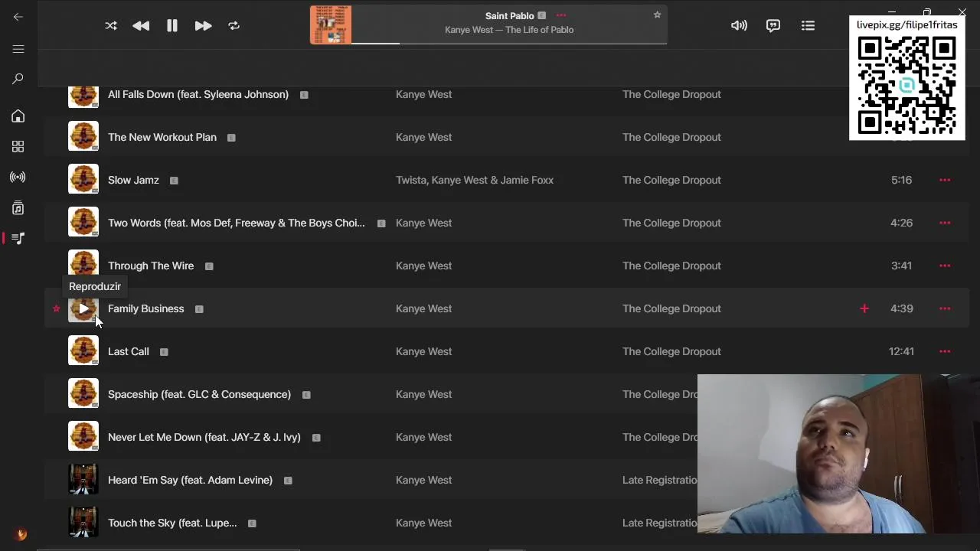Add Family Business to library
The height and width of the screenshot is (551, 980).
(864, 308)
